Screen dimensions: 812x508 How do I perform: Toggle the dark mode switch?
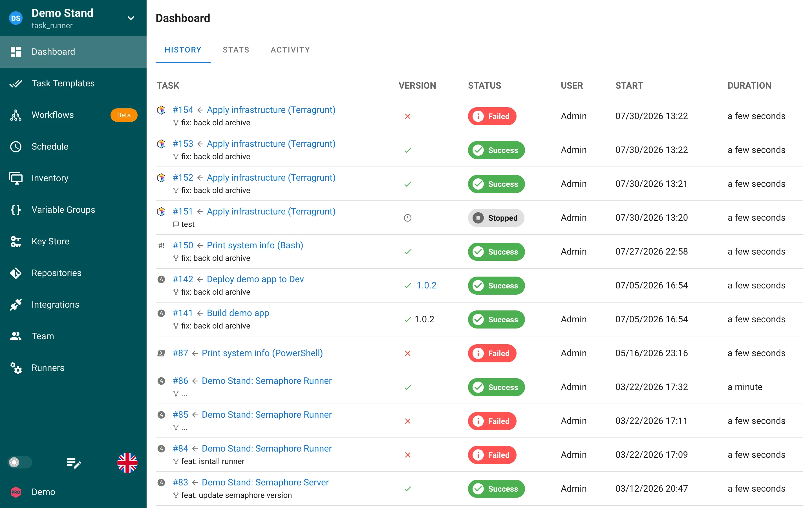(x=20, y=462)
